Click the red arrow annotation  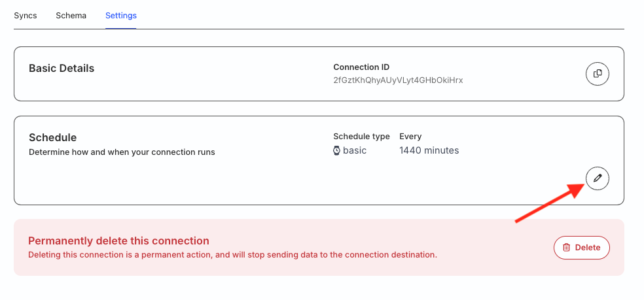tap(550, 203)
